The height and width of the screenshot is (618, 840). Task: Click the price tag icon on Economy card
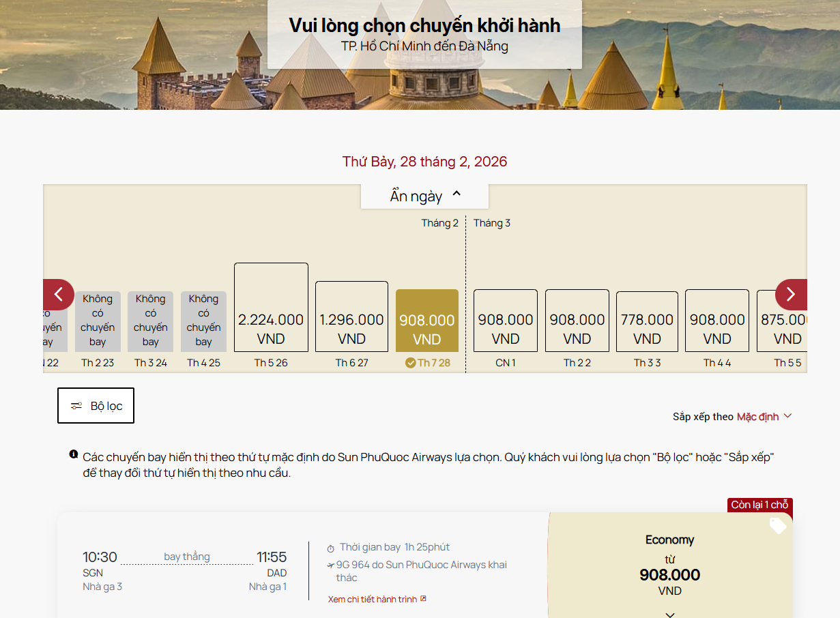pos(778,526)
